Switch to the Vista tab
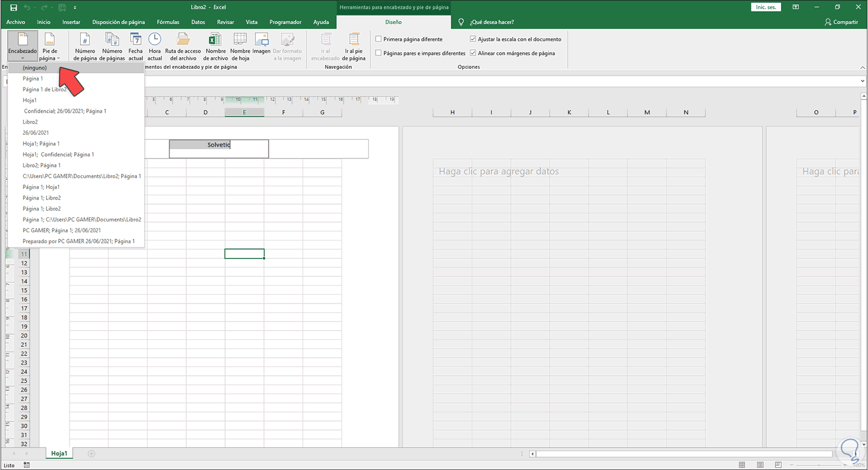The width and height of the screenshot is (868, 470). click(252, 22)
